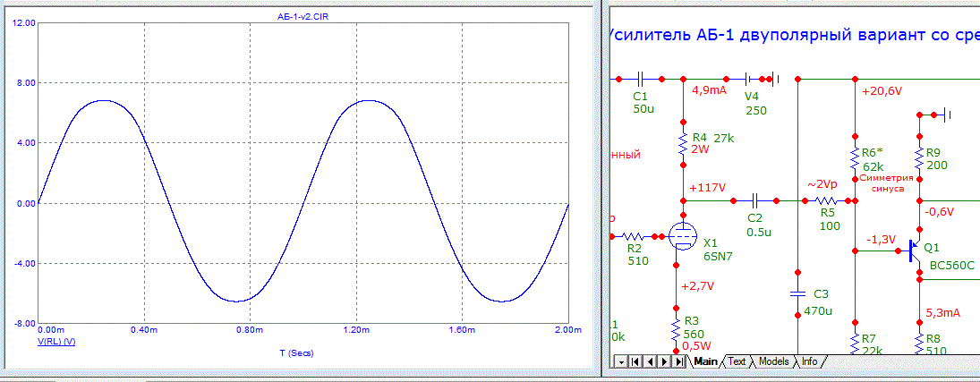Open the Info tab
The width and height of the screenshot is (980, 382).
[x=809, y=361]
